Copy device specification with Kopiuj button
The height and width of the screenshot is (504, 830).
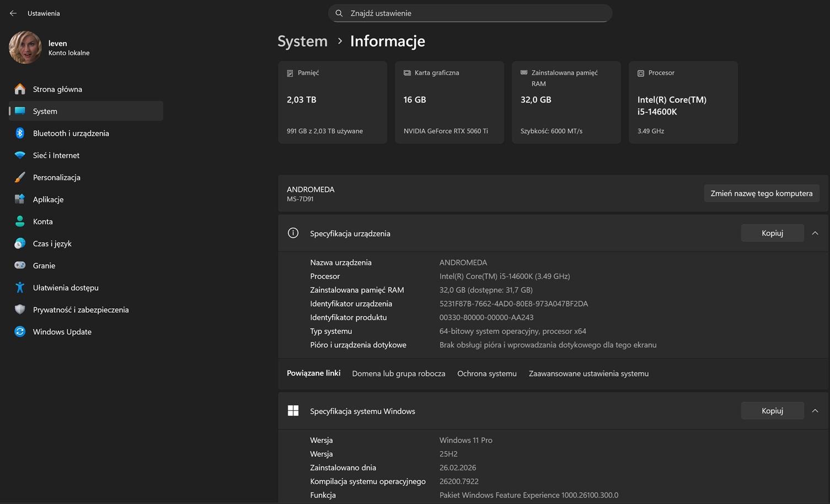(x=772, y=233)
